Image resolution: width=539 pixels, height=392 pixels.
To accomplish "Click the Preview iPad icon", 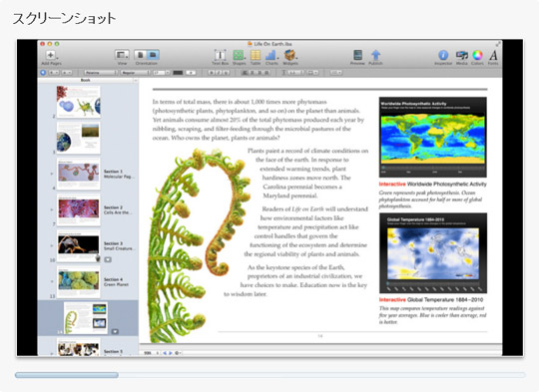I will coord(357,55).
